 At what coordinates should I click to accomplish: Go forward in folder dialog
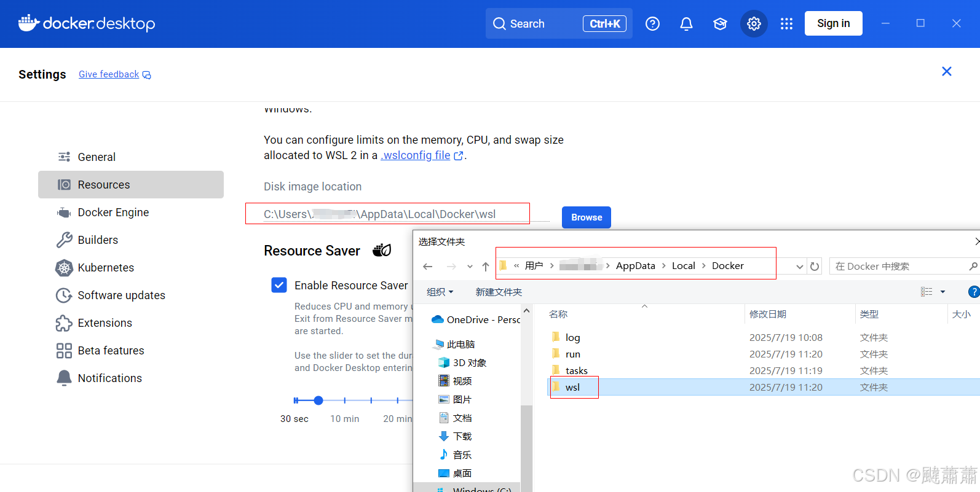(x=451, y=266)
